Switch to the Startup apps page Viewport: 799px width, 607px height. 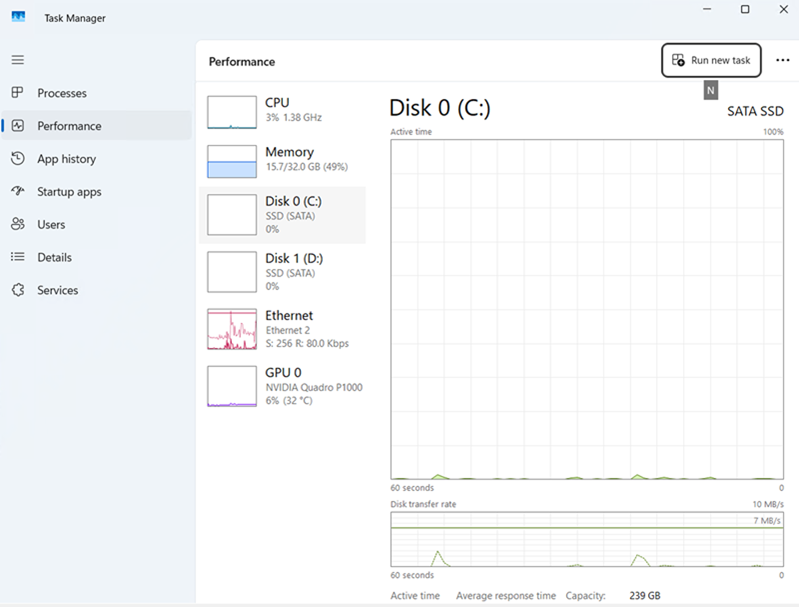click(69, 192)
